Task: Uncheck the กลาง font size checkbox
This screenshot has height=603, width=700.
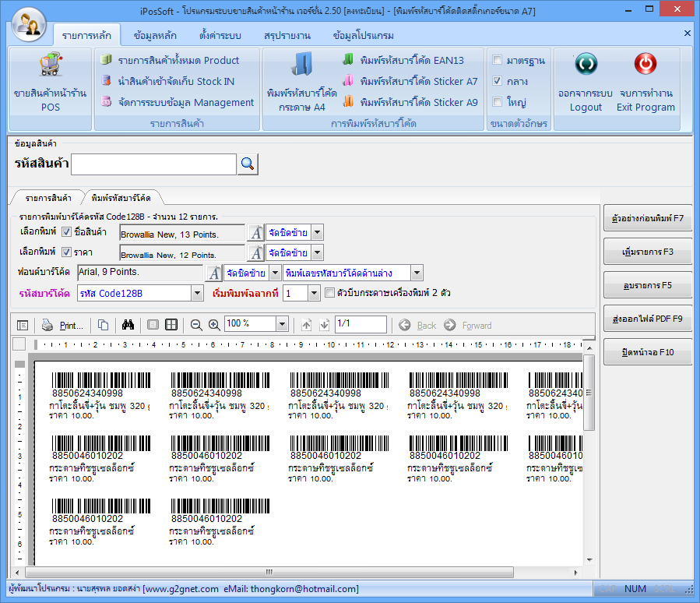Action: pos(497,81)
